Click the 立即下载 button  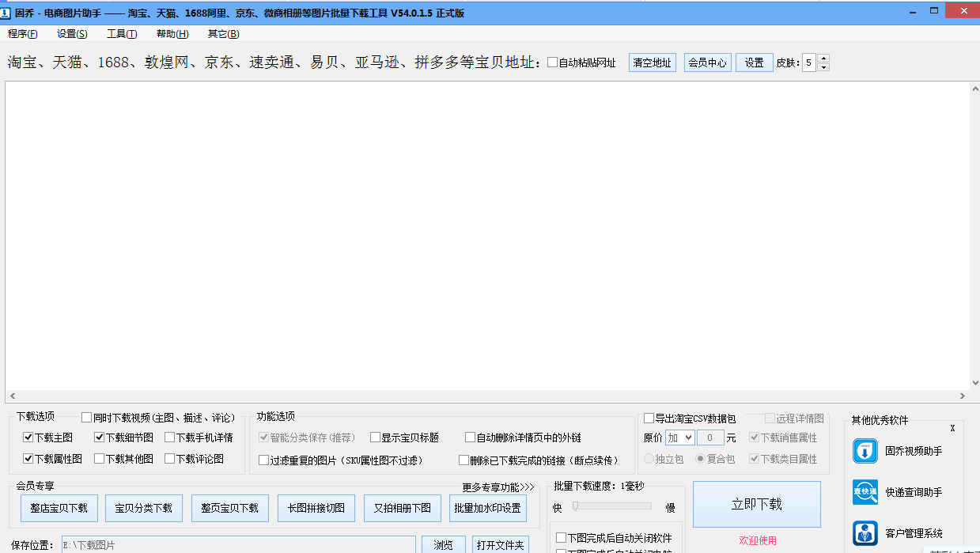[756, 505]
